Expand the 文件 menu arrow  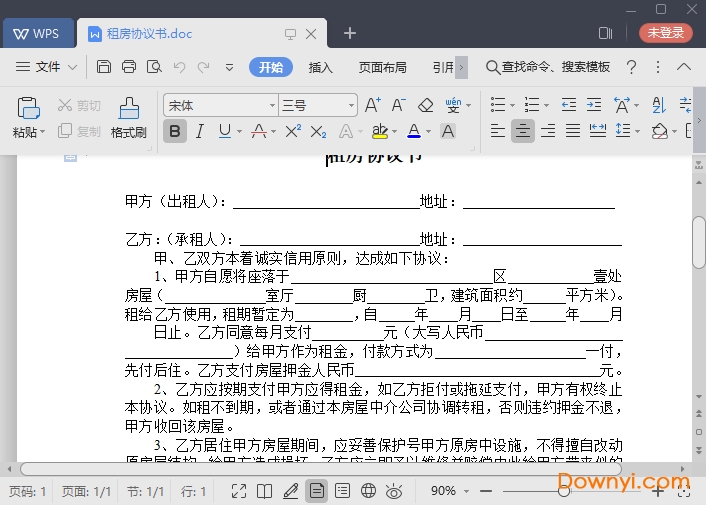pyautogui.click(x=72, y=67)
